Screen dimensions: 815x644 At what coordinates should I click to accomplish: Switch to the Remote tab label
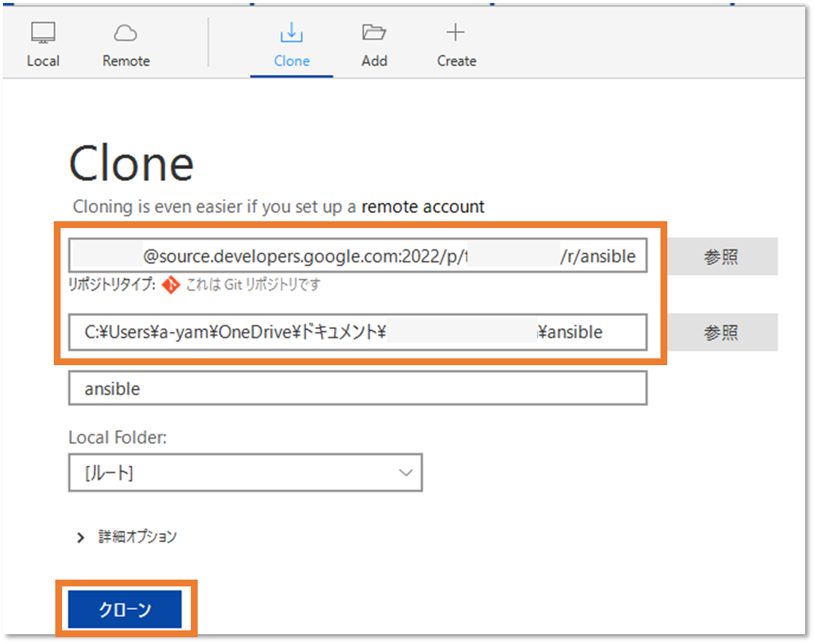pos(126,61)
